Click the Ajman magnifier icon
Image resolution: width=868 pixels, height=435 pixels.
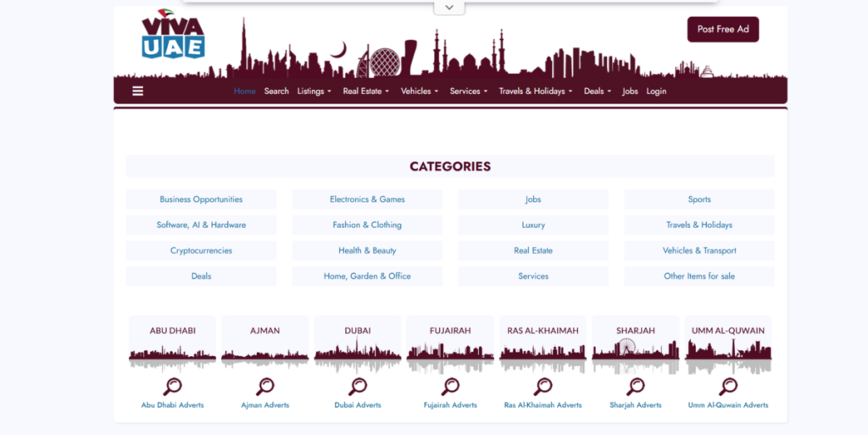tap(265, 387)
